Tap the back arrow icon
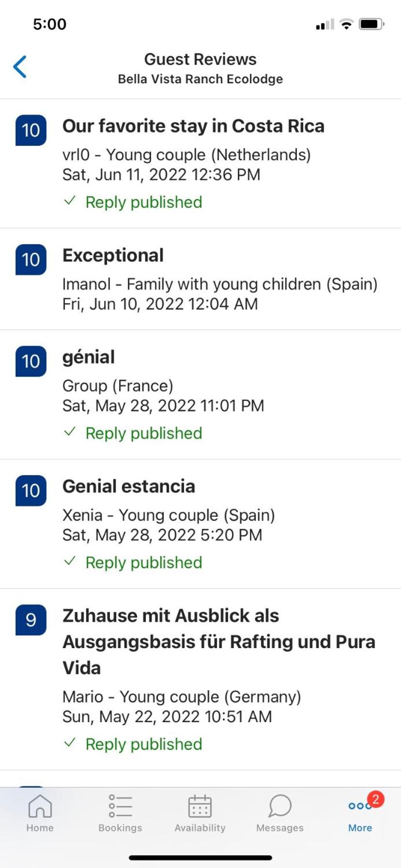This screenshot has height=868, width=401. pos(20,67)
